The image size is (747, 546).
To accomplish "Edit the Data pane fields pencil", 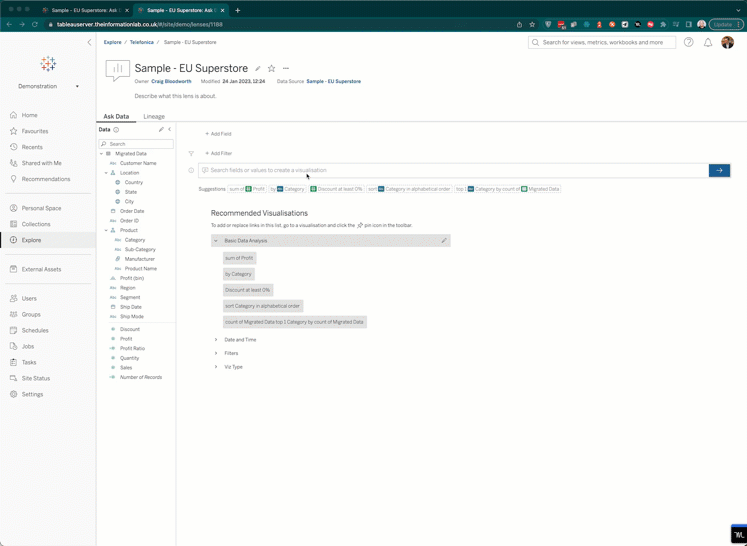I will pyautogui.click(x=161, y=130).
